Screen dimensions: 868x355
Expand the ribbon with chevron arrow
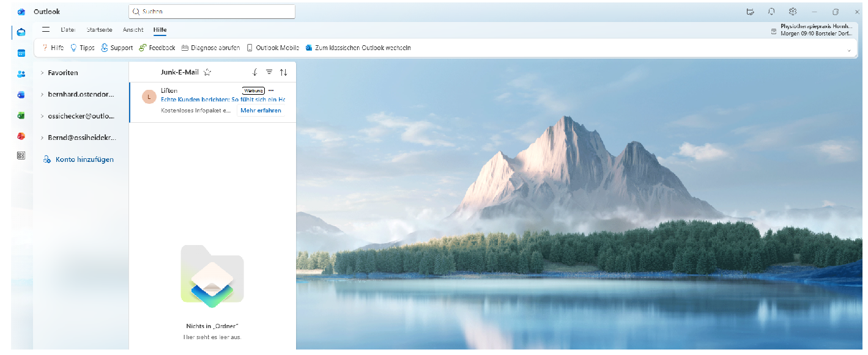(849, 50)
